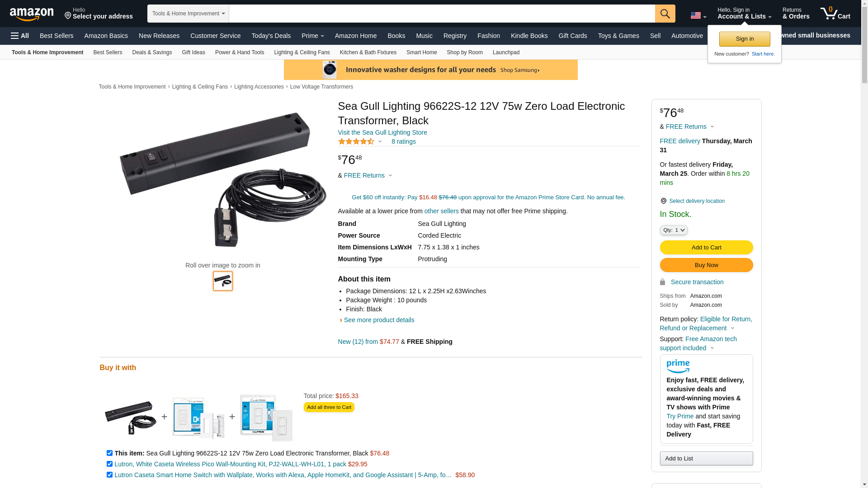
Task: Uncheck the Lutron Pico Wall-Mounting Kit checkbox
Action: click(x=109, y=464)
